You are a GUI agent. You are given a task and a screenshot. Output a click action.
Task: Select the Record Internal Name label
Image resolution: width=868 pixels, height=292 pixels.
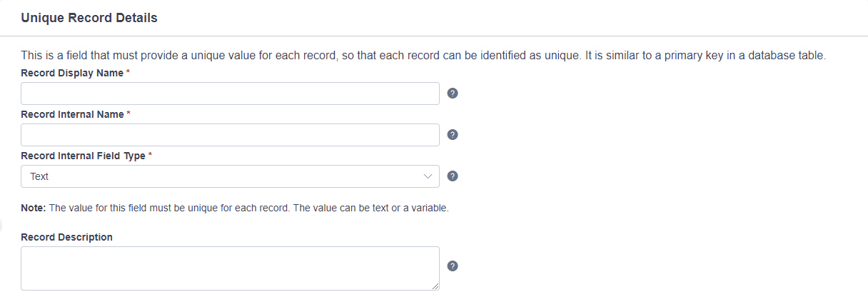(x=72, y=114)
